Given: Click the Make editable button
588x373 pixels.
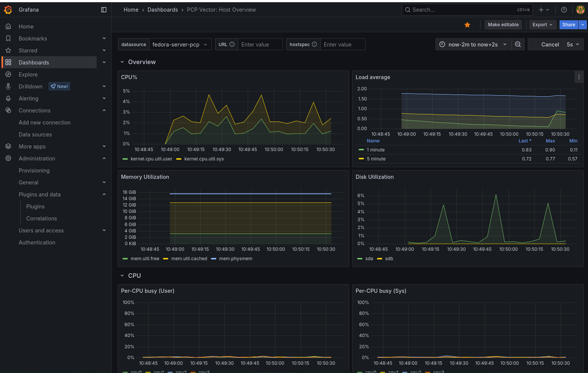Looking at the screenshot, I should pos(503,25).
